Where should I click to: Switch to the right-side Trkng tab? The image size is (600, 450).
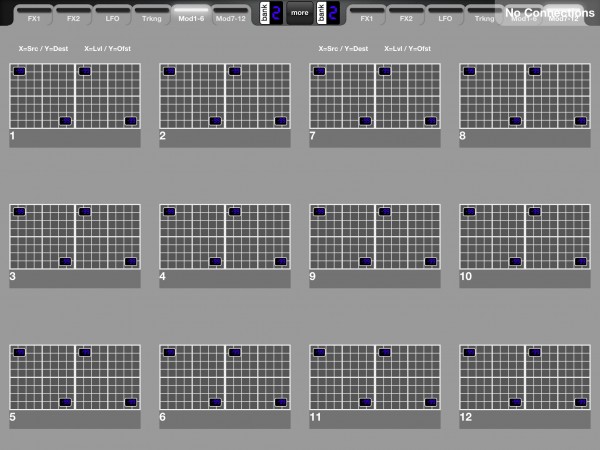[484, 16]
